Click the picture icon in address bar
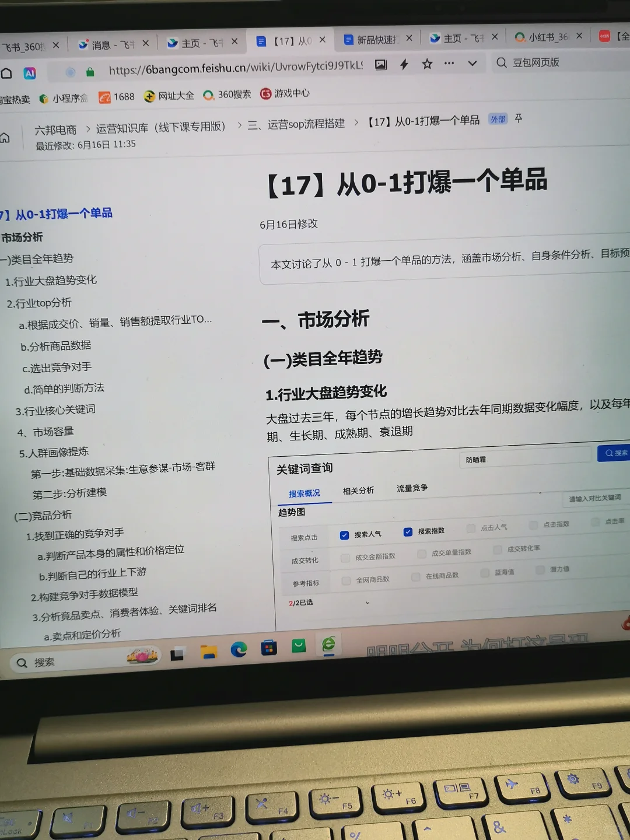 (381, 65)
